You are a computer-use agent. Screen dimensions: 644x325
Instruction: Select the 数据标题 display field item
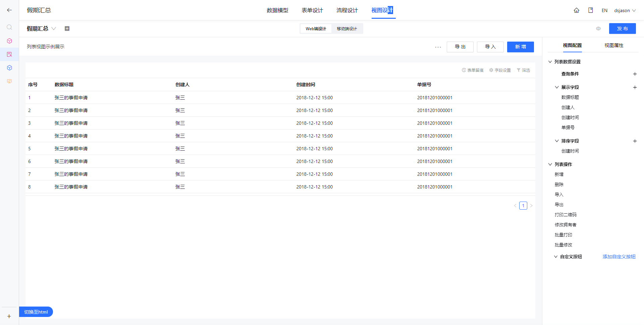(570, 97)
